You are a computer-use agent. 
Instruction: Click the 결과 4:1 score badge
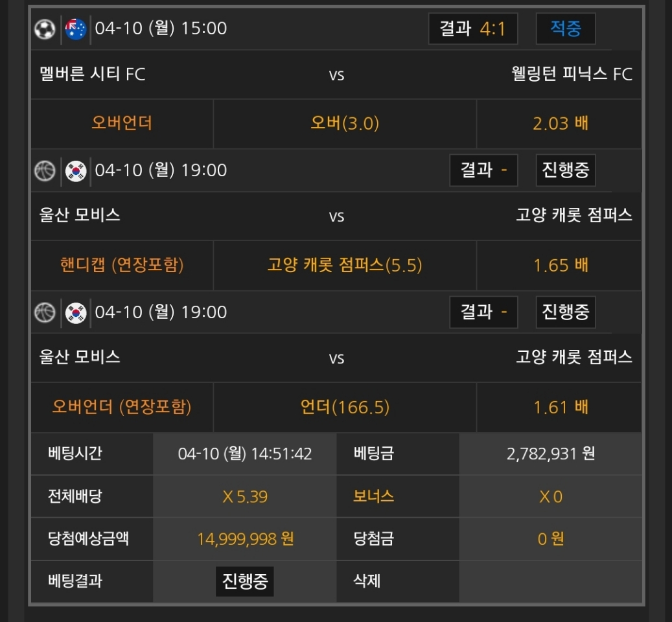point(472,29)
